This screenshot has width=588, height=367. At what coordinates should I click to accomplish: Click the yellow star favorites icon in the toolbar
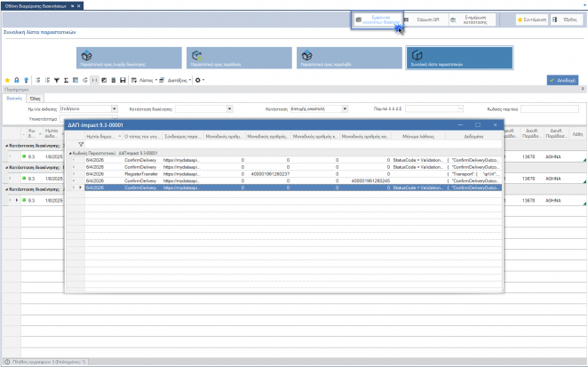click(7, 80)
